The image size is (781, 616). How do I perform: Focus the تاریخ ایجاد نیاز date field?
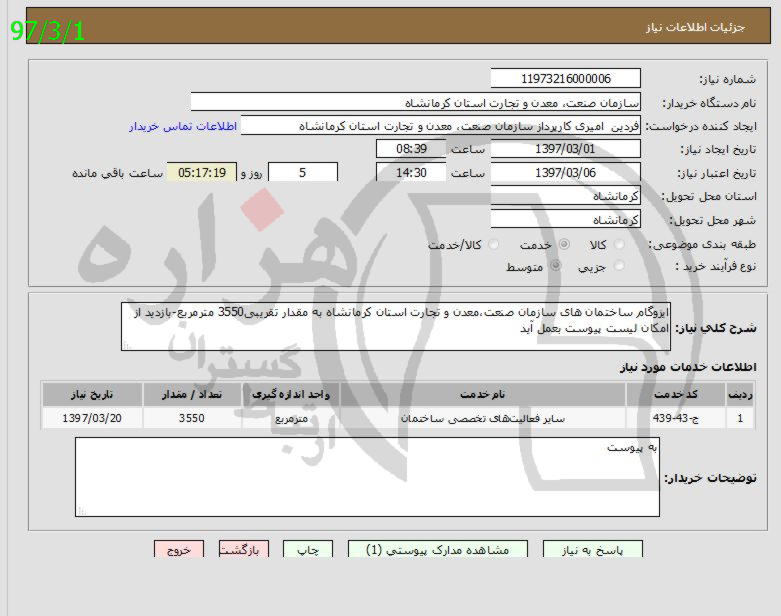tap(565, 149)
